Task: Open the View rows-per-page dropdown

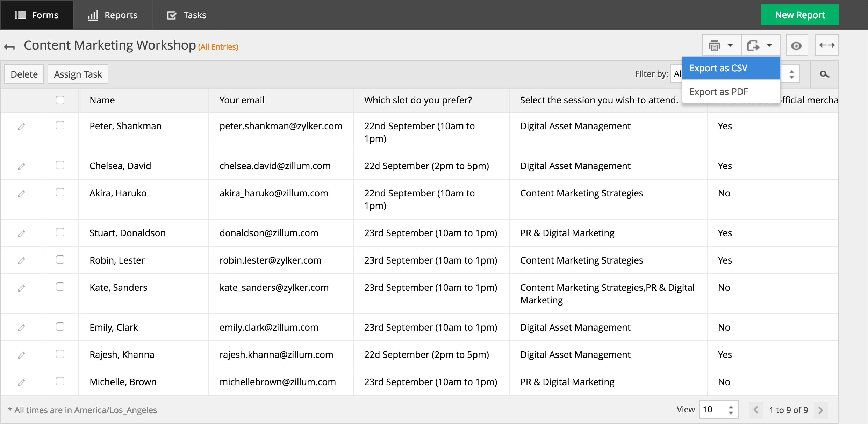Action: (x=718, y=410)
